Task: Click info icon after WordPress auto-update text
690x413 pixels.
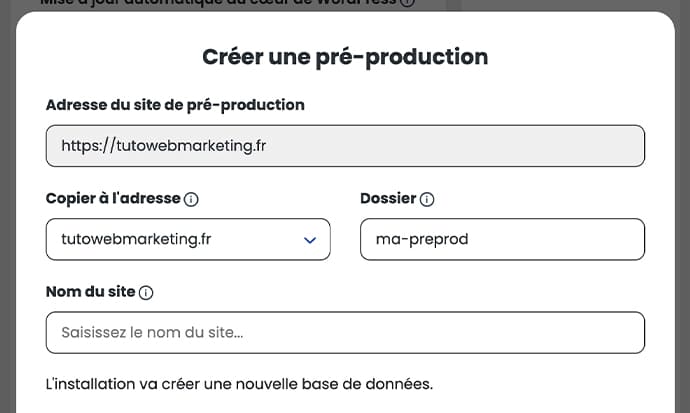Action: pyautogui.click(x=407, y=3)
